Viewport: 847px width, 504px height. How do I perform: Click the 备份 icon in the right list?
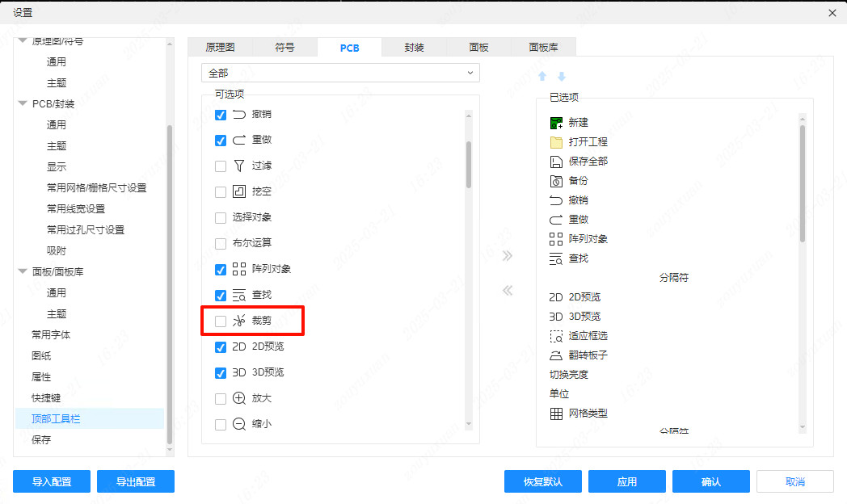(x=557, y=180)
